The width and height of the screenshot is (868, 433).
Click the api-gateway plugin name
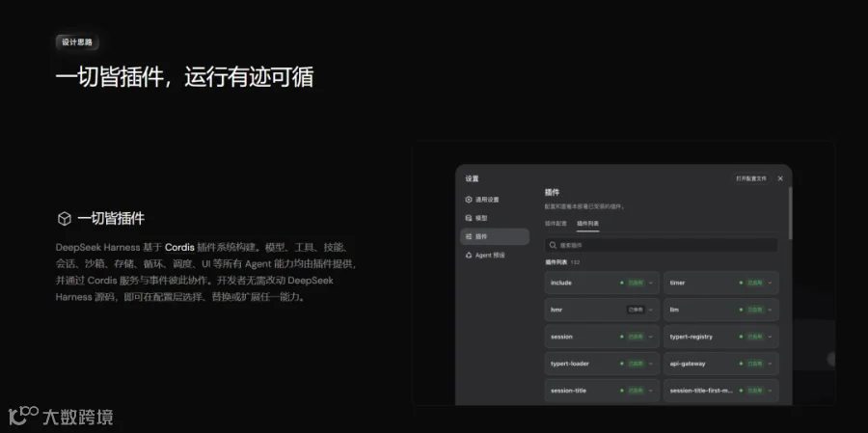click(688, 364)
